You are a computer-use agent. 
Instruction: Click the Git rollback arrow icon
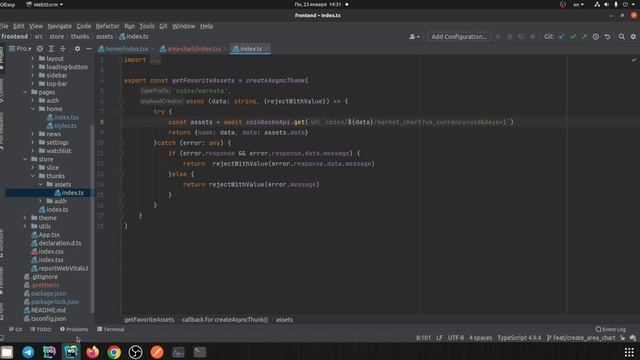pyautogui.click(x=607, y=37)
